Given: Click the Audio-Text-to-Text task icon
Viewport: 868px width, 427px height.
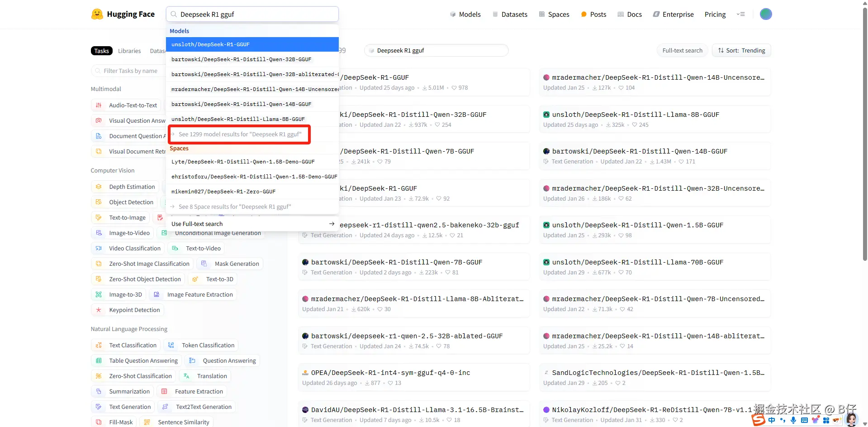Looking at the screenshot, I should pyautogui.click(x=99, y=105).
